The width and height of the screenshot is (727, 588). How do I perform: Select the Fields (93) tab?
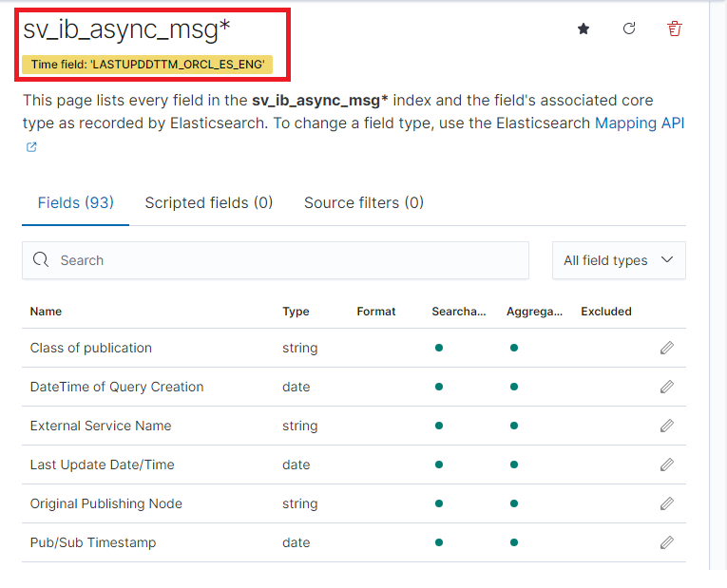[x=75, y=202]
